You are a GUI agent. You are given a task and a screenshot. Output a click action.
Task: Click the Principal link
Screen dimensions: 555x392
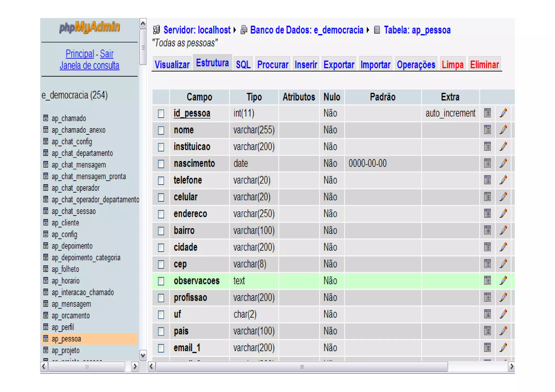coord(80,54)
